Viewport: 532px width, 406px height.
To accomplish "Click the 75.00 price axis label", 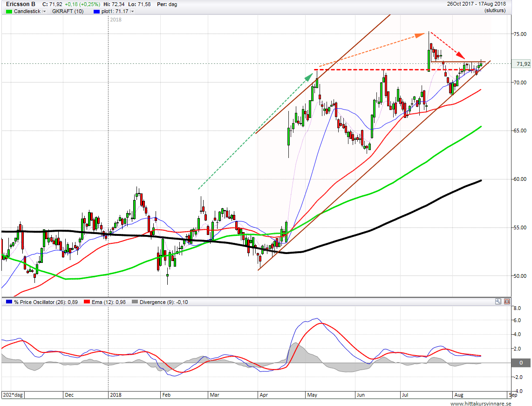I will coord(520,34).
